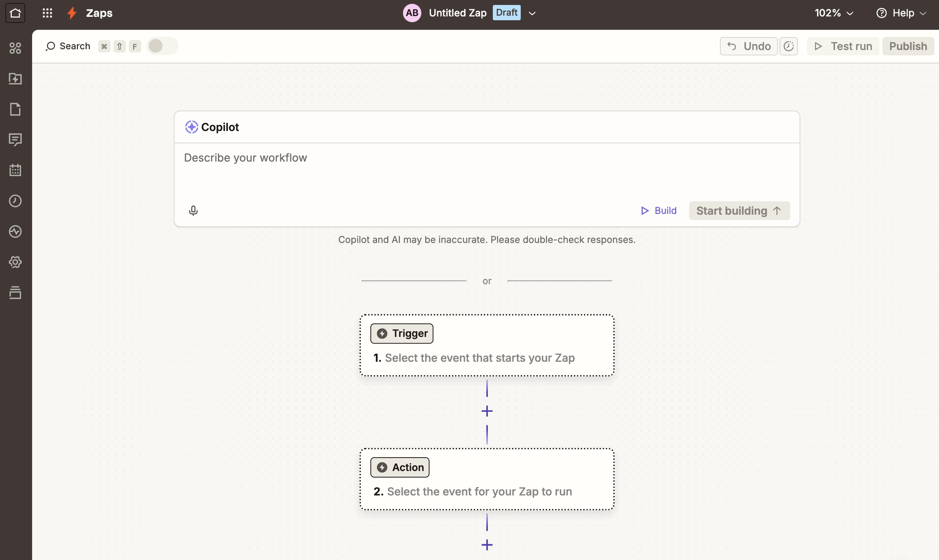Click the microphone voice input icon

point(193,210)
